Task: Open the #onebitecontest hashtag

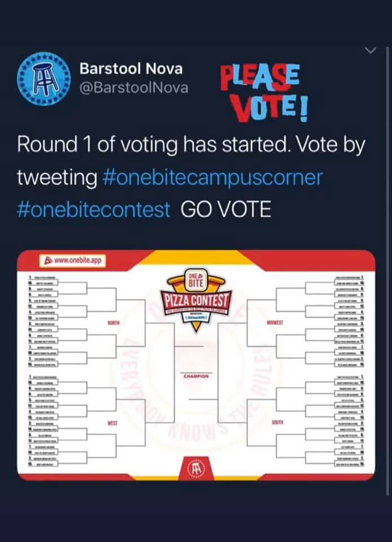Action: click(x=94, y=209)
